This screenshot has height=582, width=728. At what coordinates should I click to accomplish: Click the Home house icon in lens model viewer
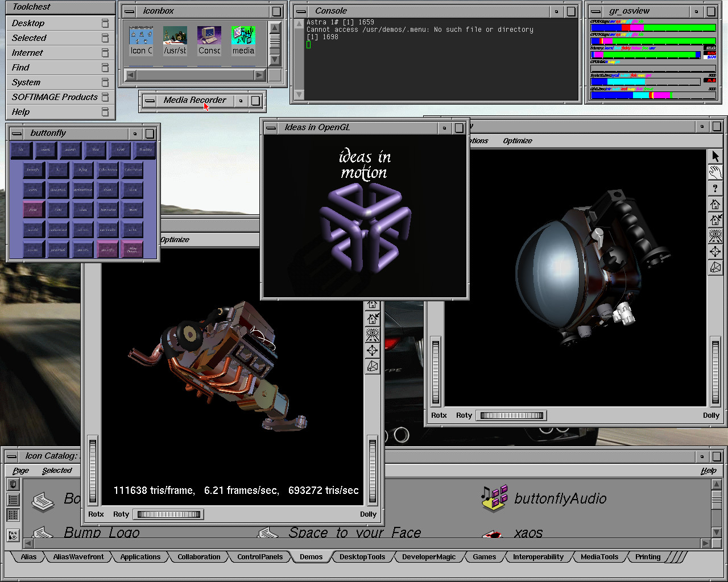click(715, 204)
